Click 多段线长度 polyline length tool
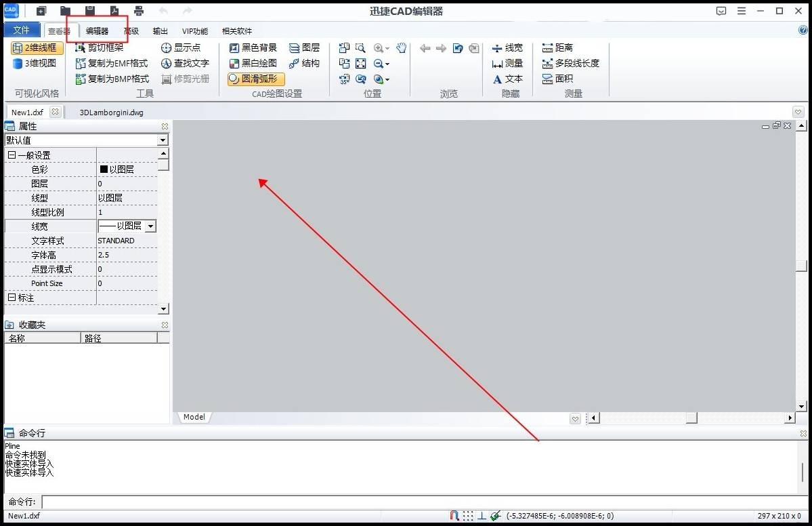812x526 pixels. (571, 63)
